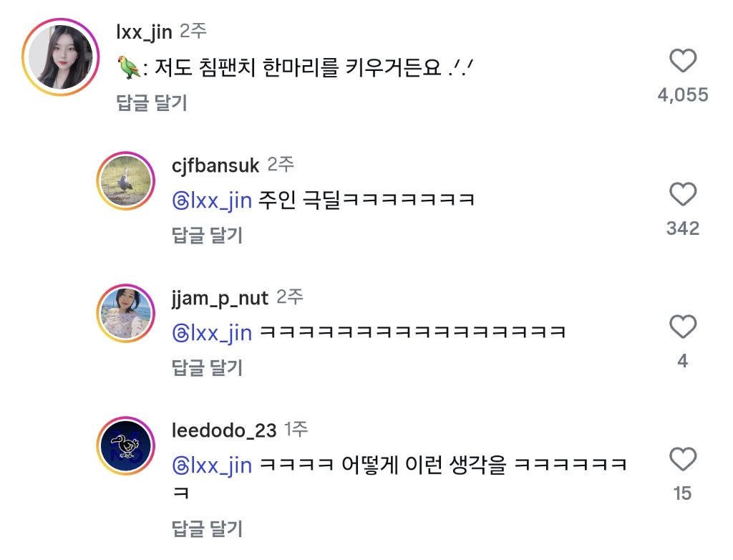Select @lxx_jin mention in leedodo_23's reply

pyautogui.click(x=213, y=465)
